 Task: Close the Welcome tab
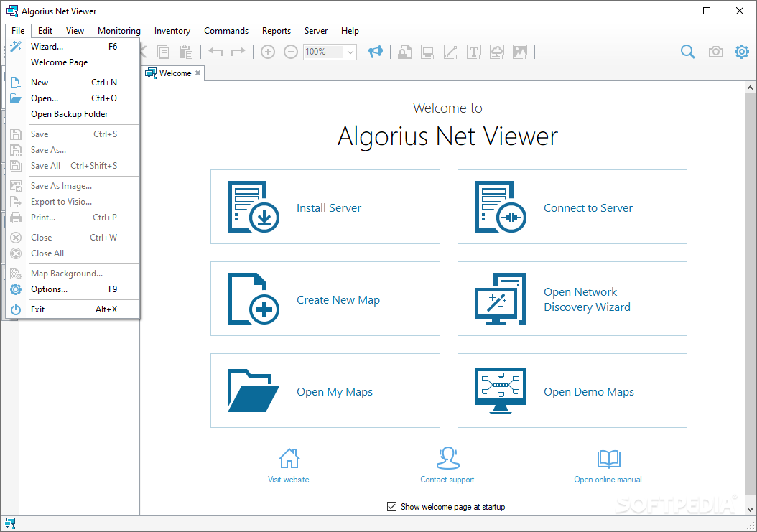pos(198,73)
